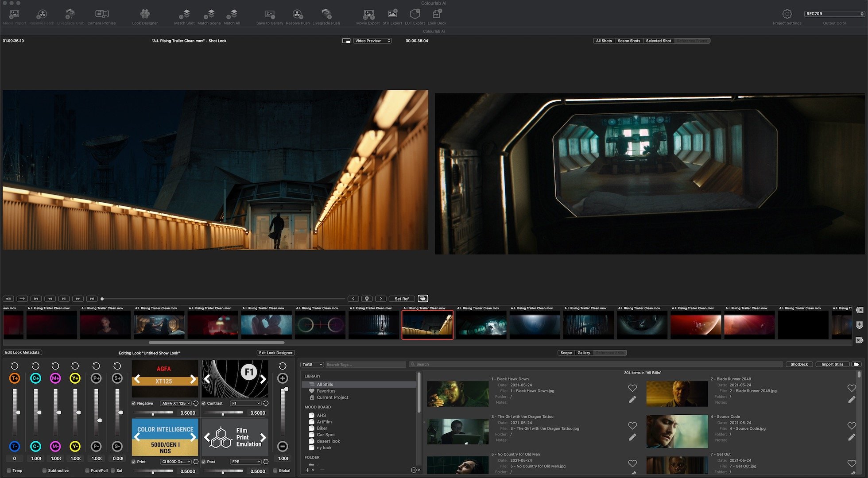The image size is (868, 478).
Task: Click the LUT Export icon
Action: pos(415,14)
